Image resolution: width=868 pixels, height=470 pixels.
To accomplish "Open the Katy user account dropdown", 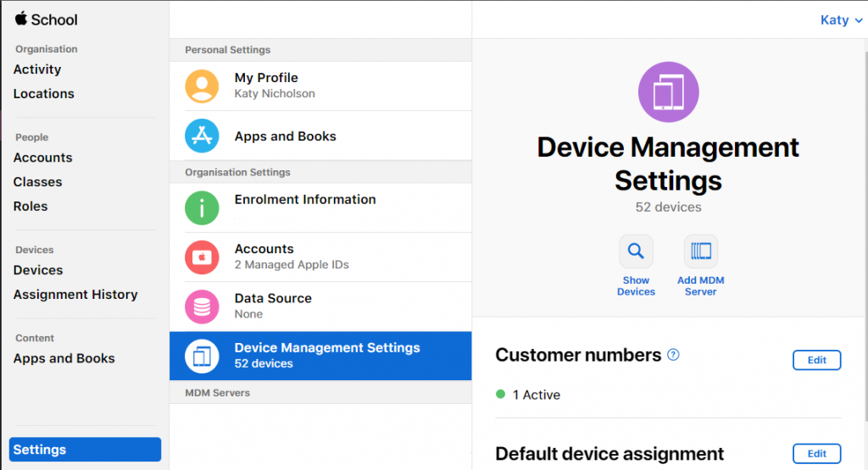I will coord(841,20).
